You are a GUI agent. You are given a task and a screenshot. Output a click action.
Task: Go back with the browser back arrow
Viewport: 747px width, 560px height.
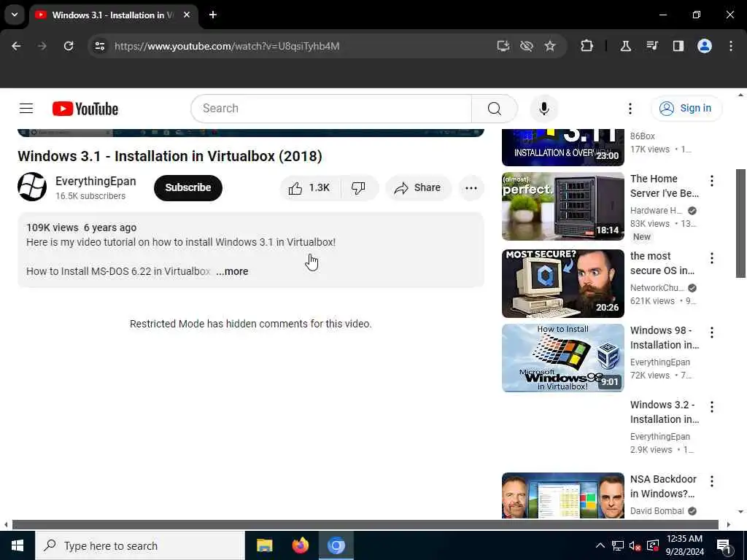click(16, 46)
